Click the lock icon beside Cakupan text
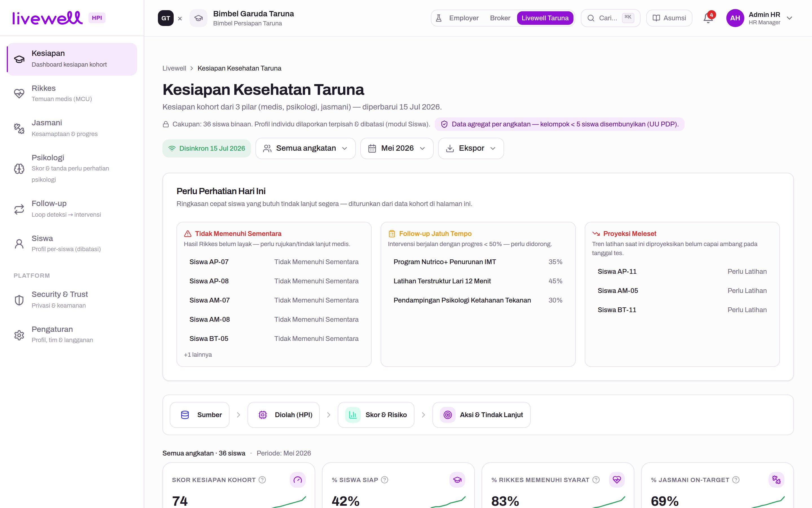Viewport: 812px width, 508px height. pos(166,124)
